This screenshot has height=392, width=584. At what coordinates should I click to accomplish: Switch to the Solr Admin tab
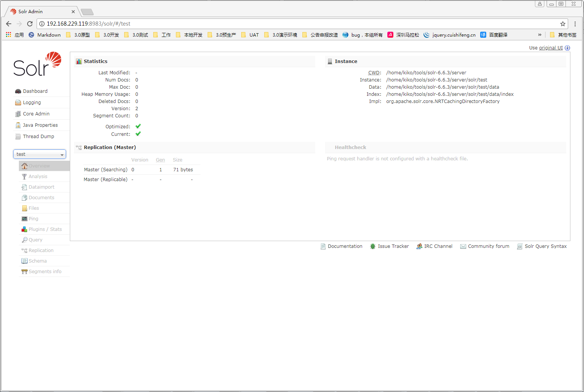[x=42, y=12]
